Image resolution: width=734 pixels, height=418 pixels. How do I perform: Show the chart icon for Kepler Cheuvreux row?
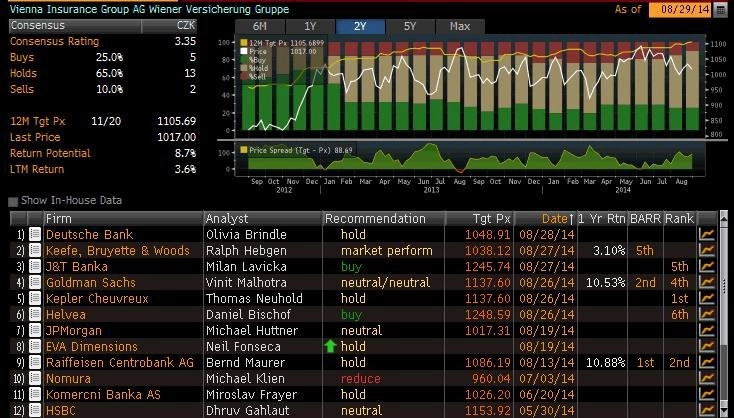[707, 298]
